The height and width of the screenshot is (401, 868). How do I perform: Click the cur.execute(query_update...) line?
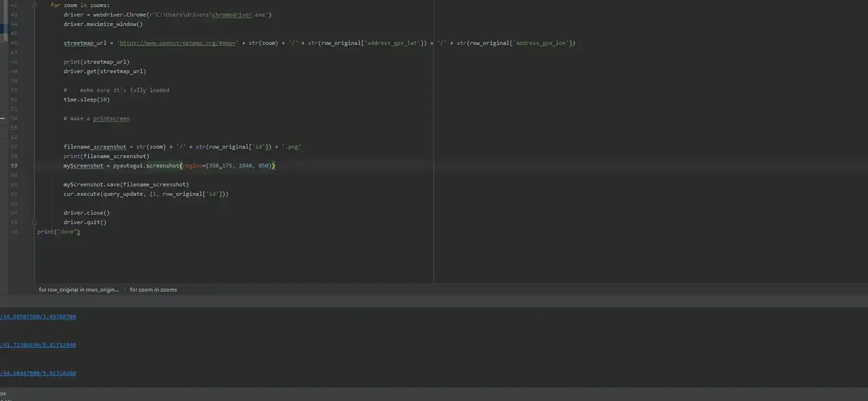coord(145,194)
